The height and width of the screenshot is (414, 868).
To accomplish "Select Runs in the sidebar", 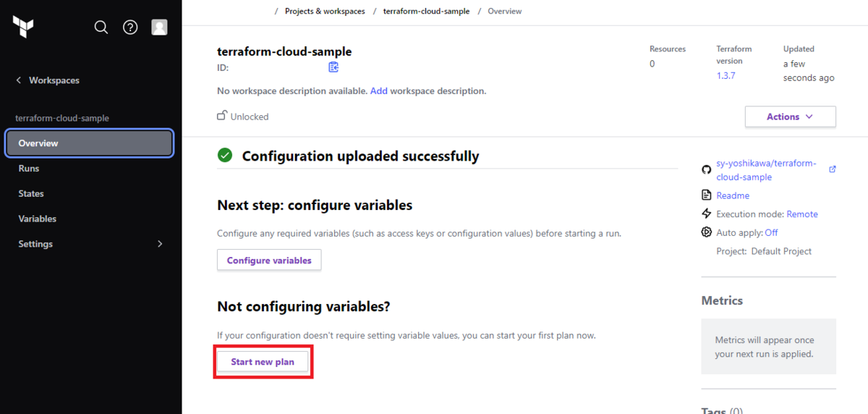I will pyautogui.click(x=29, y=169).
